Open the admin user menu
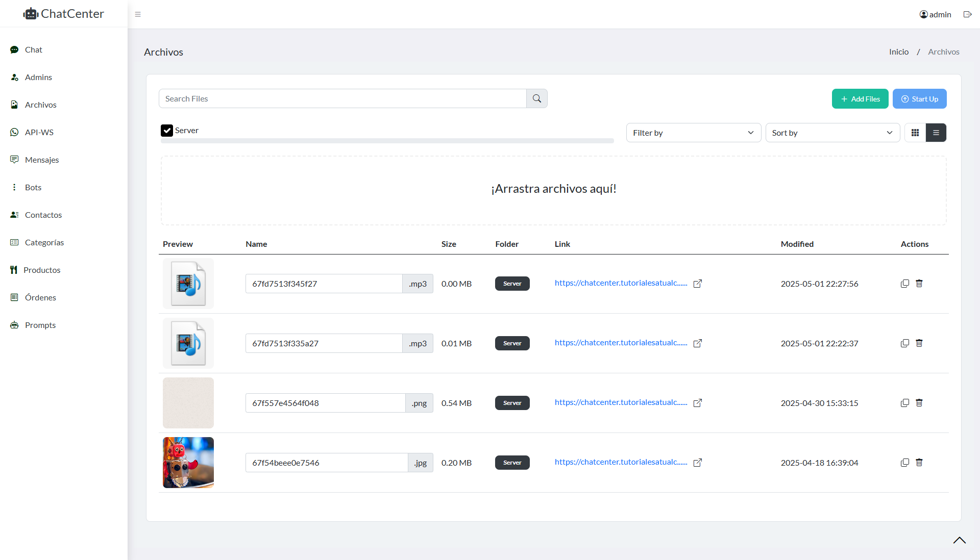980x560 pixels. coord(936,14)
